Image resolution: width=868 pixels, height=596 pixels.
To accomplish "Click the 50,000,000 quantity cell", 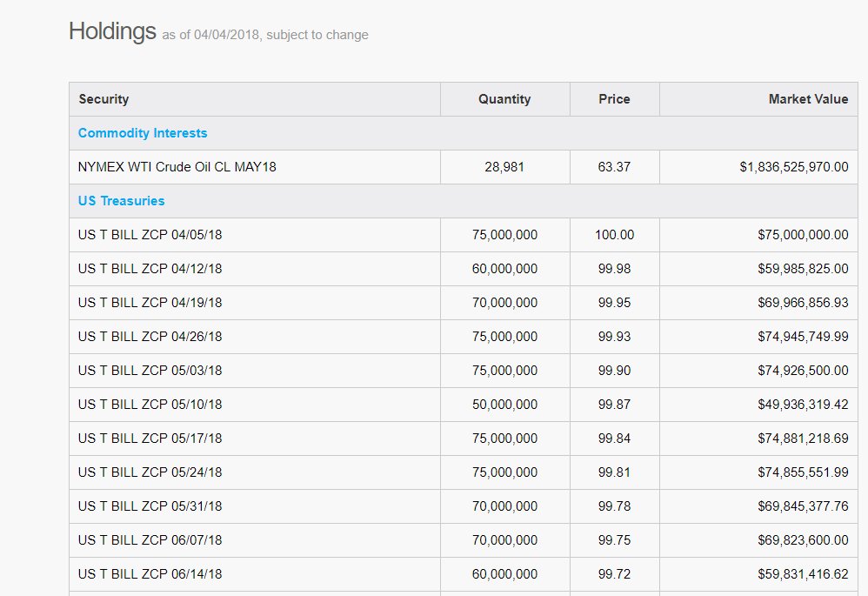I will pyautogui.click(x=504, y=405).
